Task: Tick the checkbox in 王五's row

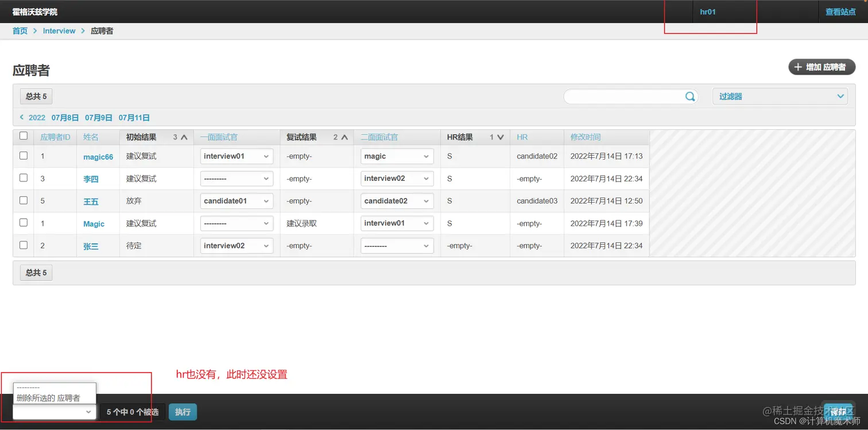Action: pos(24,200)
